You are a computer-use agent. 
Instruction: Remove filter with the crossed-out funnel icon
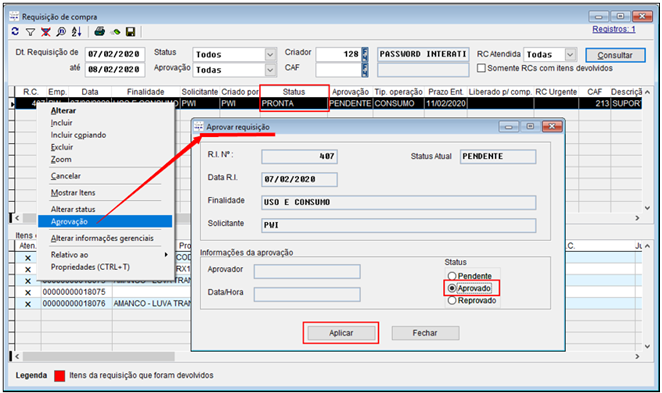(x=46, y=32)
